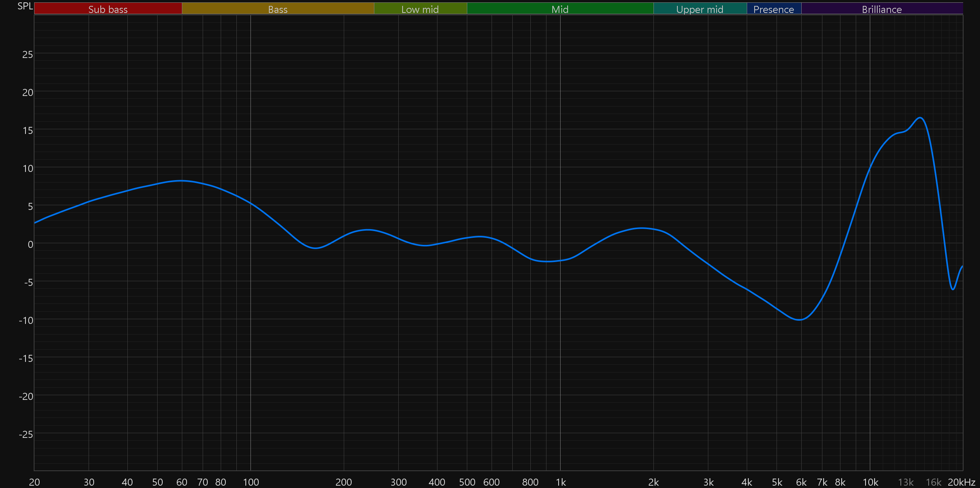Select the green Mid band header
This screenshot has height=488, width=980.
coord(560,9)
